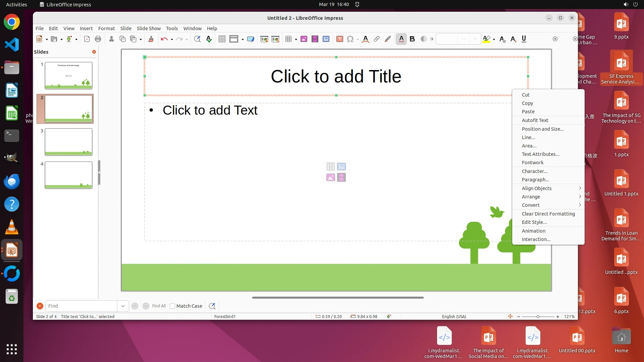Viewport: 644px width, 362px height.
Task: Open the highlighting color dropdown arrow
Action: (x=494, y=40)
